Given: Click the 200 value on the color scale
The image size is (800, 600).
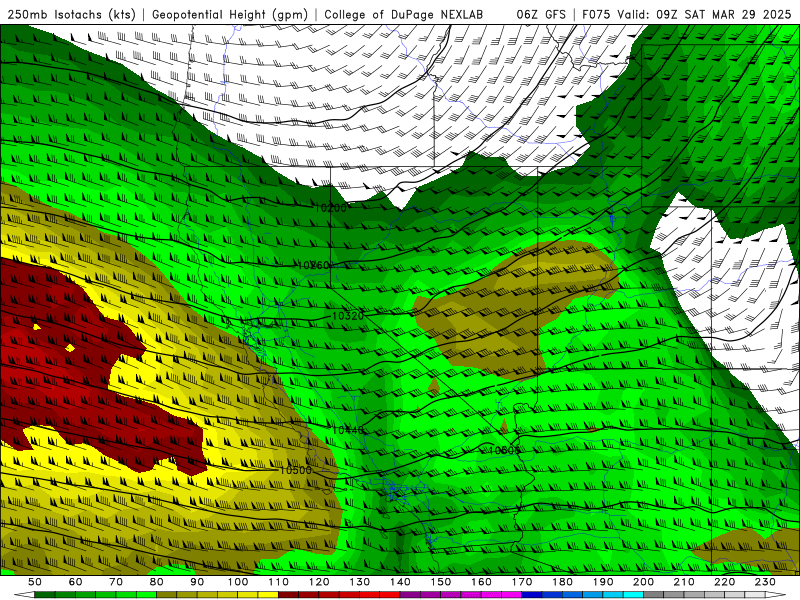Looking at the screenshot, I should pos(643,582).
